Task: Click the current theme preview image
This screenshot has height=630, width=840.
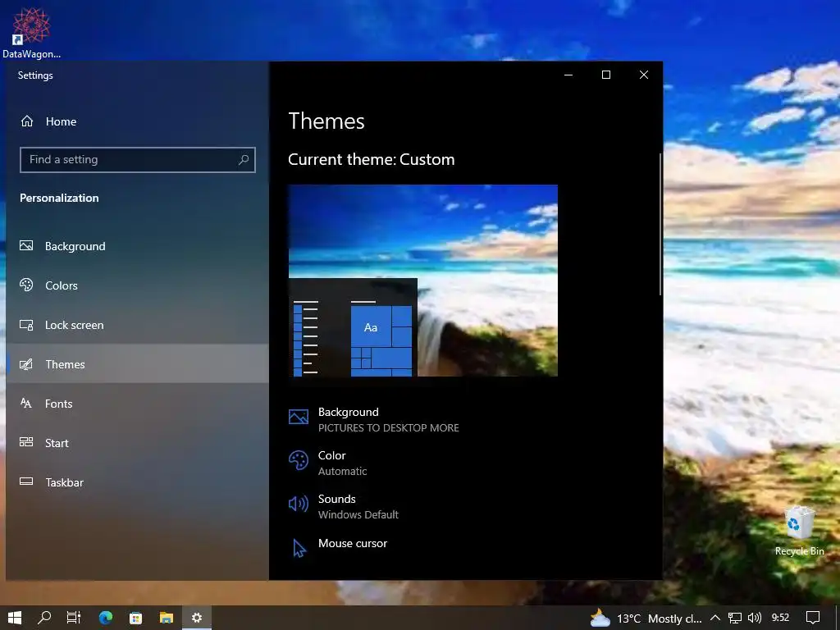Action: click(422, 281)
